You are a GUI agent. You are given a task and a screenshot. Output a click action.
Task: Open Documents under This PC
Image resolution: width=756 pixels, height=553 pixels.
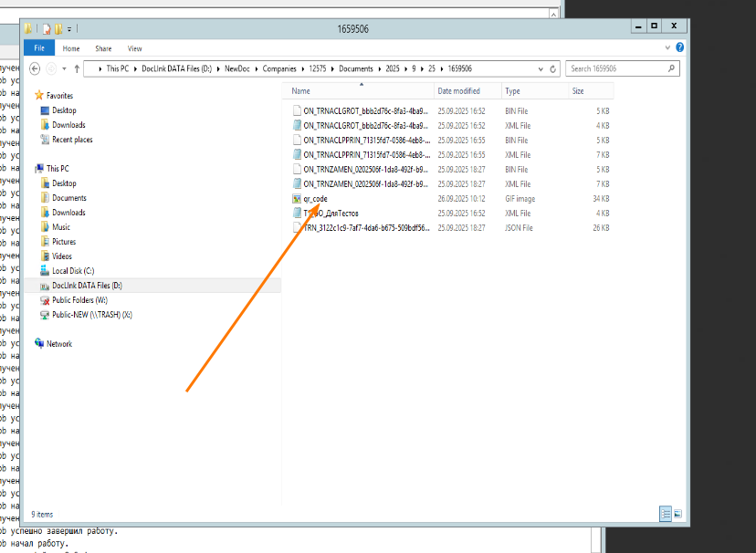[69, 198]
